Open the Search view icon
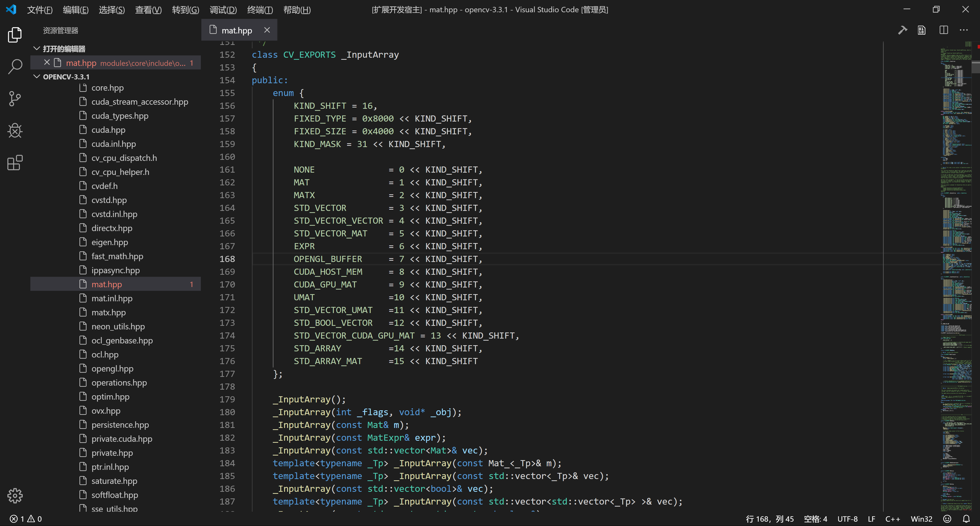The height and width of the screenshot is (526, 980). (15, 66)
